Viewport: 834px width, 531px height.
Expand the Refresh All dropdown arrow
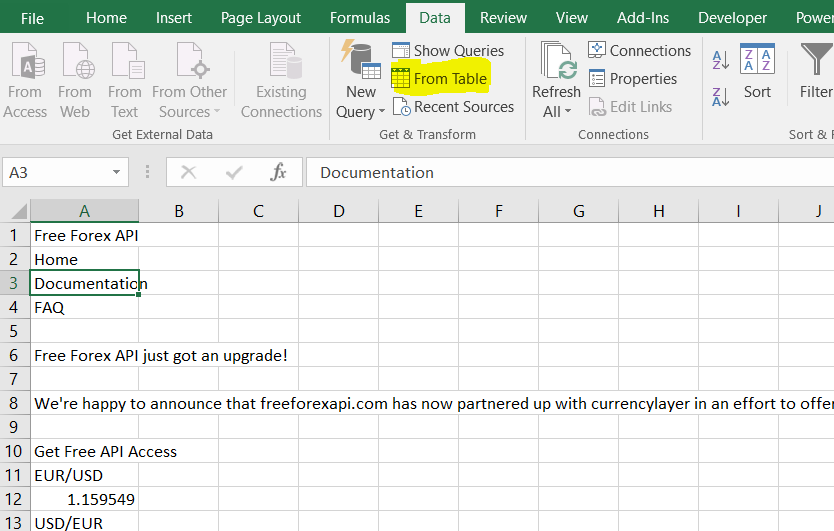[568, 111]
